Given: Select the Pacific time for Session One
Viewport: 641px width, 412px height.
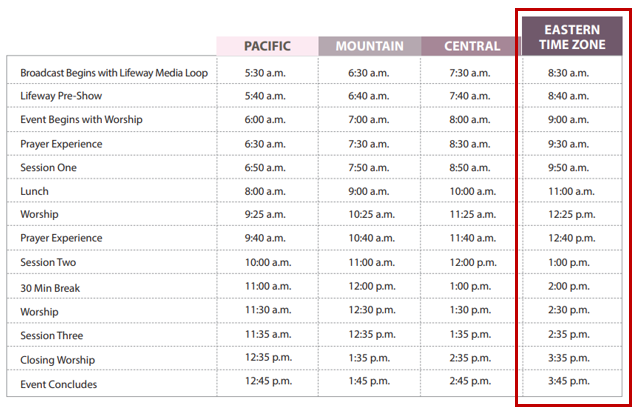Looking at the screenshot, I should pyautogui.click(x=267, y=168).
